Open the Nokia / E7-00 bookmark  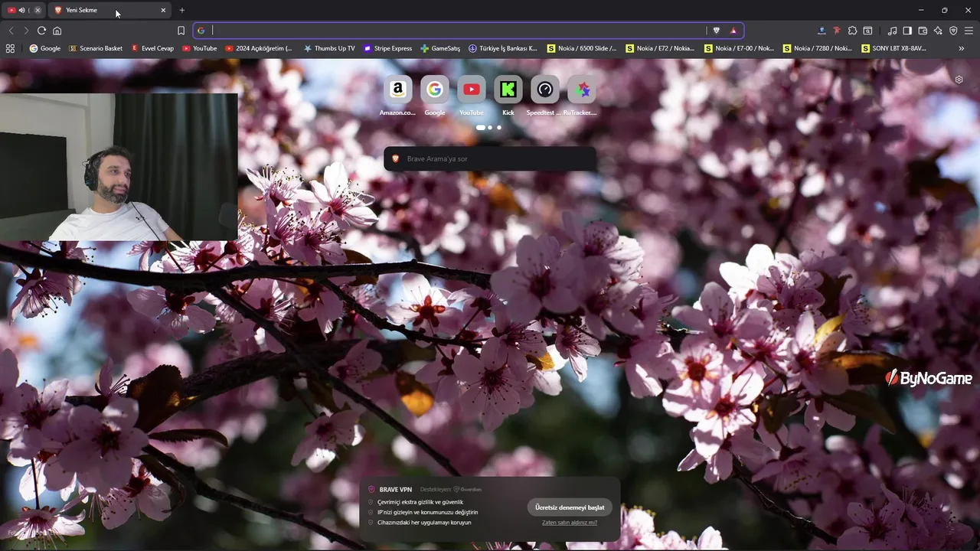click(739, 48)
